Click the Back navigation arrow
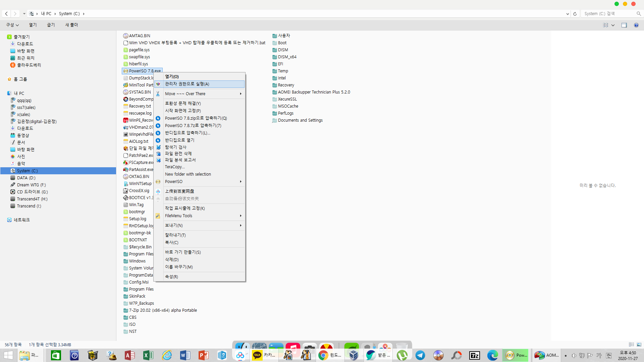644x362 pixels. pos(6,14)
